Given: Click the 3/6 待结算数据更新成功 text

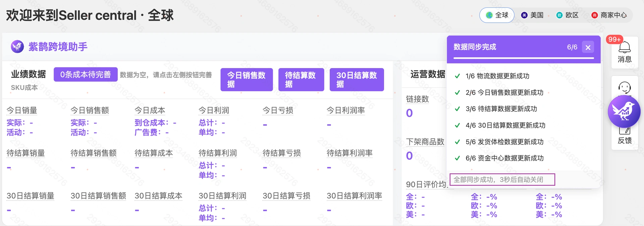Looking at the screenshot, I should (x=501, y=109).
